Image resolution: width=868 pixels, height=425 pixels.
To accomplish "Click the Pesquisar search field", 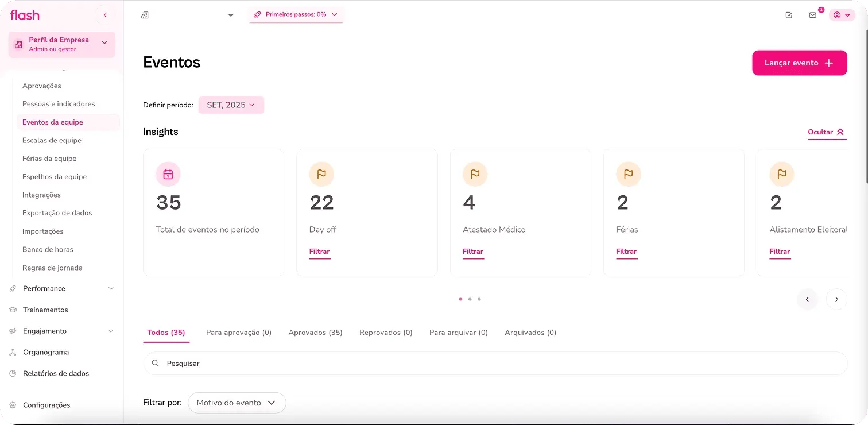I will click(495, 364).
